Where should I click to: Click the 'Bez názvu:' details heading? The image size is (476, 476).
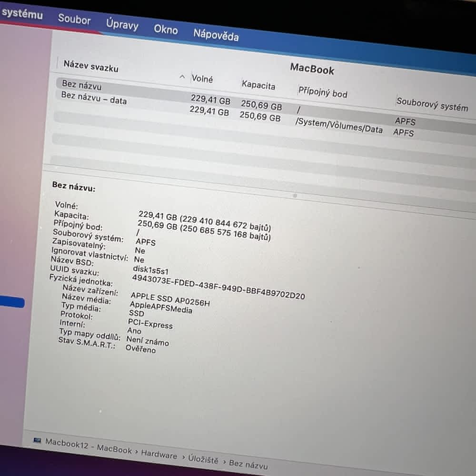(x=74, y=187)
